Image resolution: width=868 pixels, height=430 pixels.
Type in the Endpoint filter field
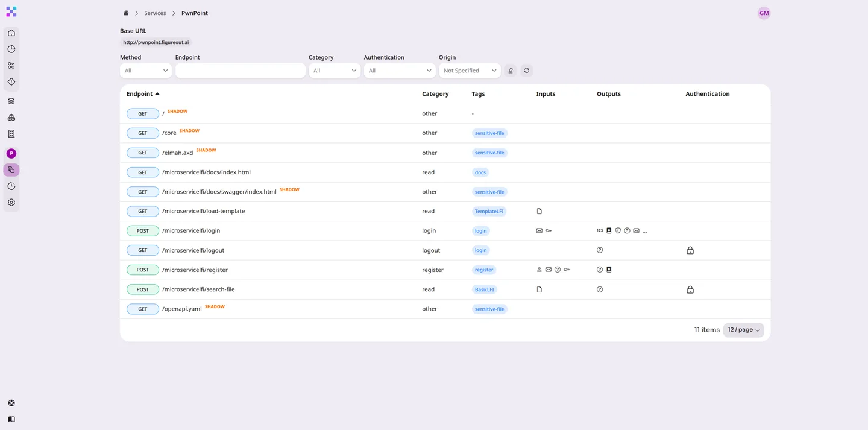240,71
